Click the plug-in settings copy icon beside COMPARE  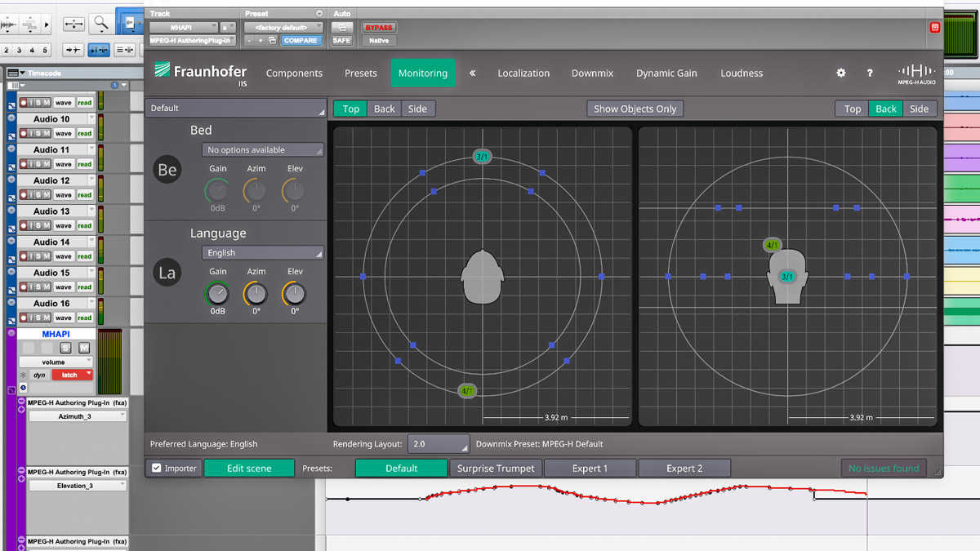[x=273, y=40]
